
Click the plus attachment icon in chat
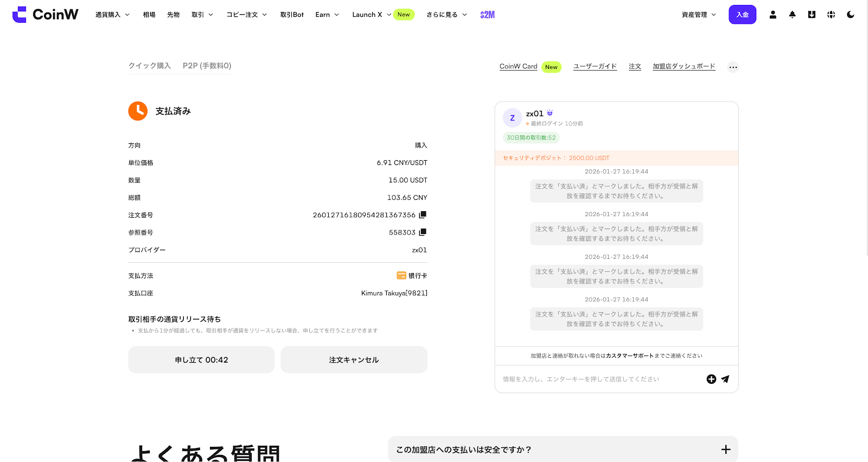(x=711, y=379)
